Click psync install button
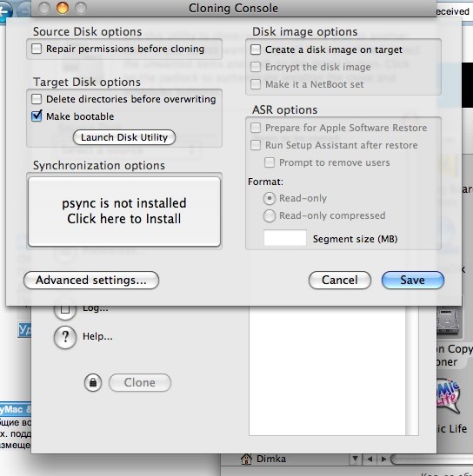Viewport: 473px width, 476px height. (124, 211)
